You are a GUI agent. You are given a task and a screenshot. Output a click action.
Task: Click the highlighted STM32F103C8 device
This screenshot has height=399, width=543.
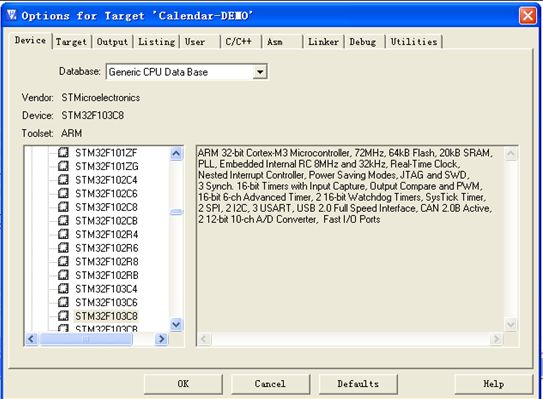106,316
